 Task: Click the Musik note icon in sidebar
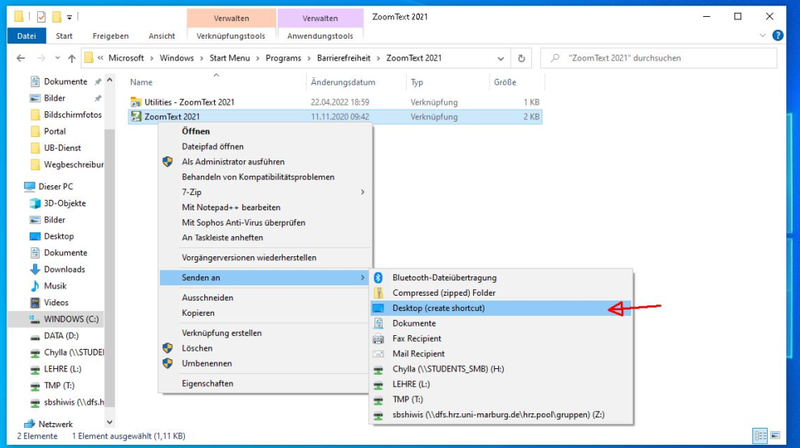click(x=35, y=286)
